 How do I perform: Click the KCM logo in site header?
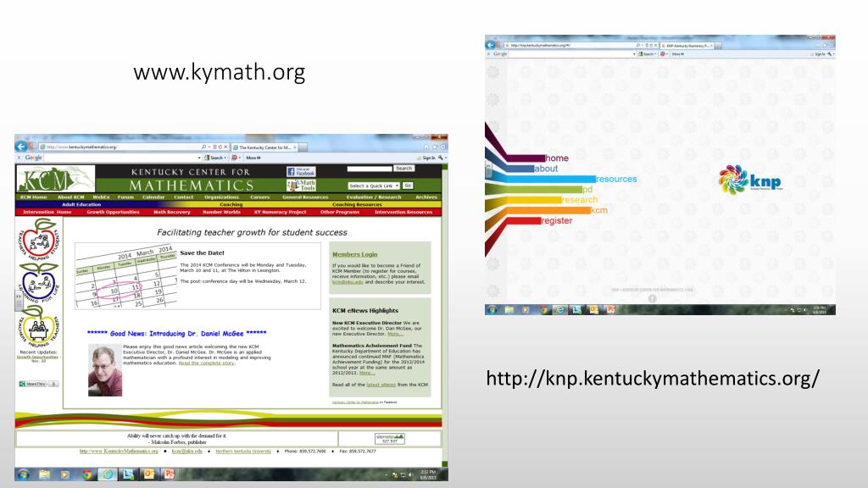tap(55, 179)
